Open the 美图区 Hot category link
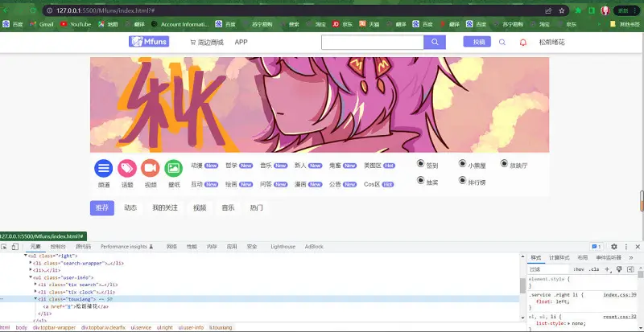This screenshot has width=644, height=332. pos(379,166)
